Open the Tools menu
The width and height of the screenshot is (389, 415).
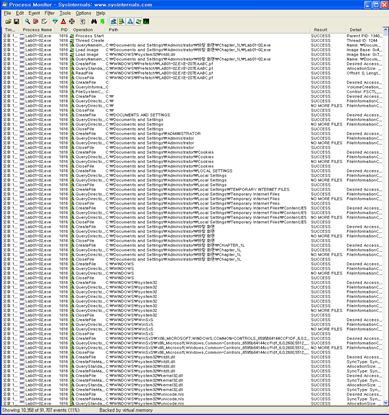[65, 13]
